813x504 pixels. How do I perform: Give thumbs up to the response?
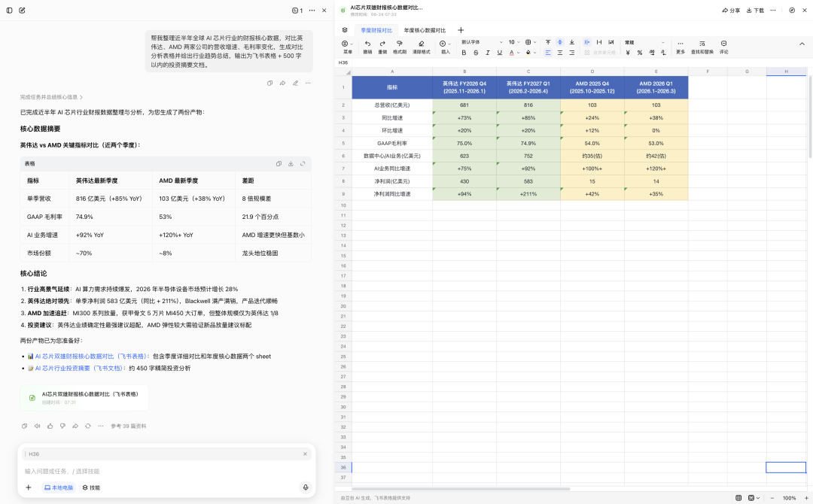pyautogui.click(x=50, y=426)
